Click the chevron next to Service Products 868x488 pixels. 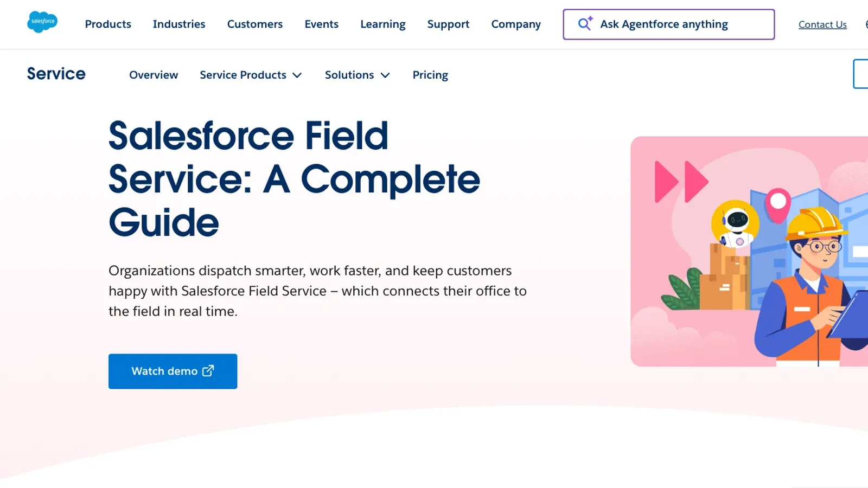click(297, 75)
